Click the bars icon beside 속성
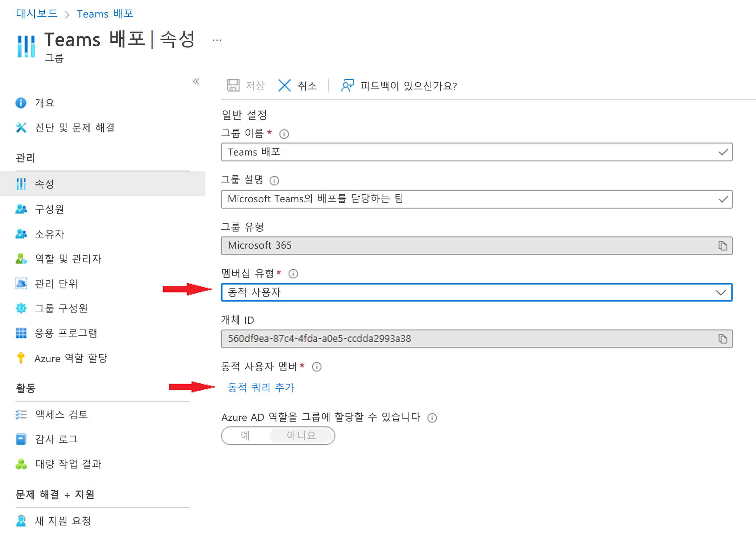Viewport: 756px width, 538px height. point(21,184)
